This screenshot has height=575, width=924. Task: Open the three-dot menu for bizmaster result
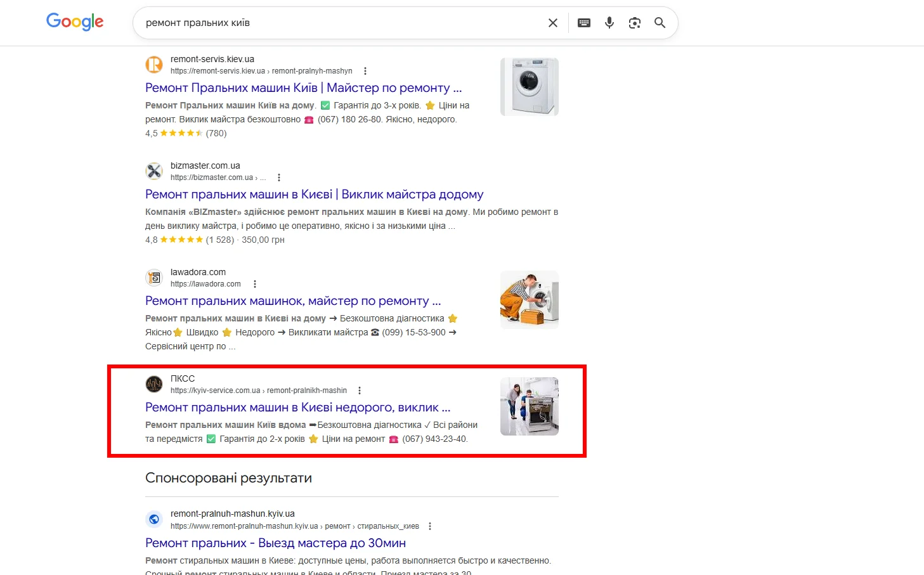280,177
